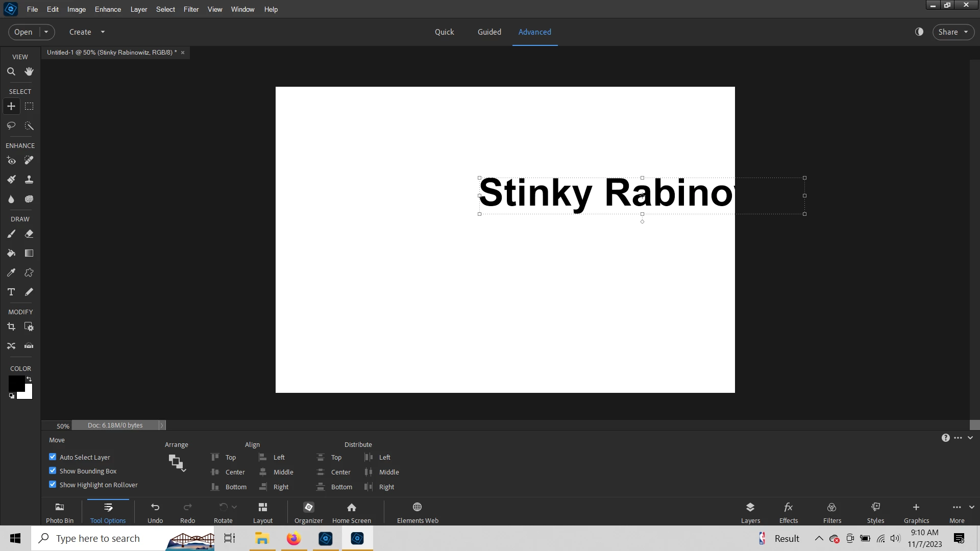Align layer to Top edge
Screen dimensions: 980x551
tap(224, 457)
